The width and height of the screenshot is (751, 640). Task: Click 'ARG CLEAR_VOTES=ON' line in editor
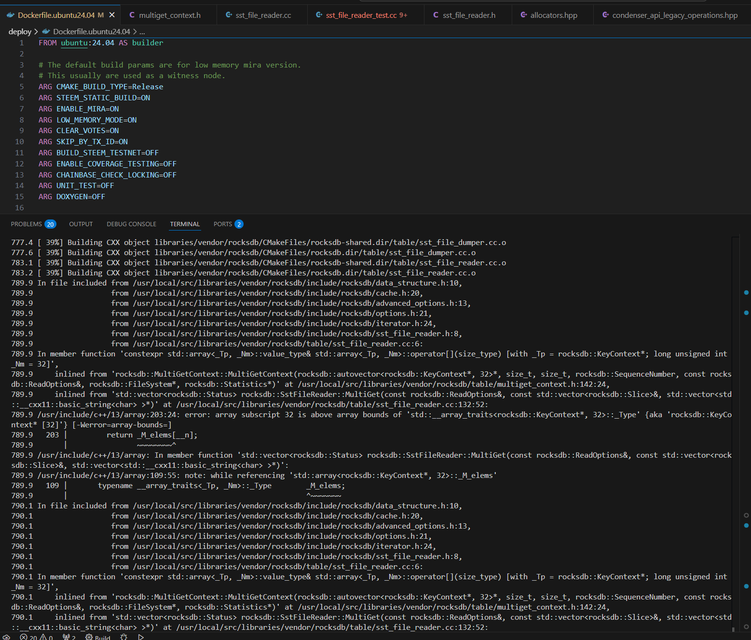[x=79, y=131]
